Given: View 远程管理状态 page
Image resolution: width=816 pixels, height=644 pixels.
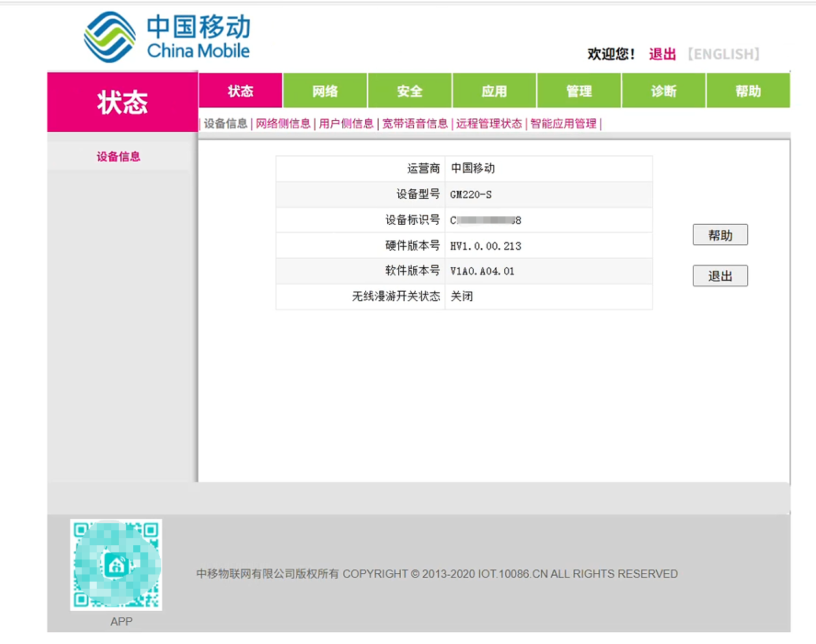Looking at the screenshot, I should [x=489, y=123].
